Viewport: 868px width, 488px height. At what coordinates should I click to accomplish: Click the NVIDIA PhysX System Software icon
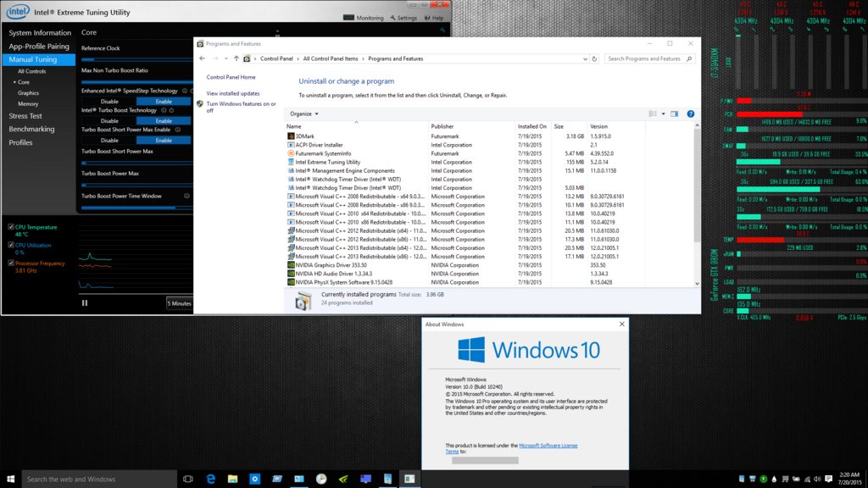(x=291, y=282)
